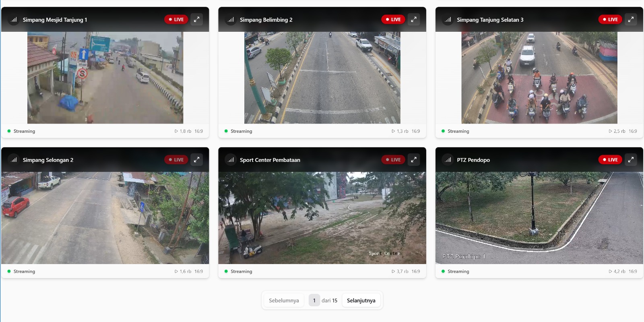
Task: Expand Simpang Belimbing 2 to fullscreen
Action: [x=414, y=19]
